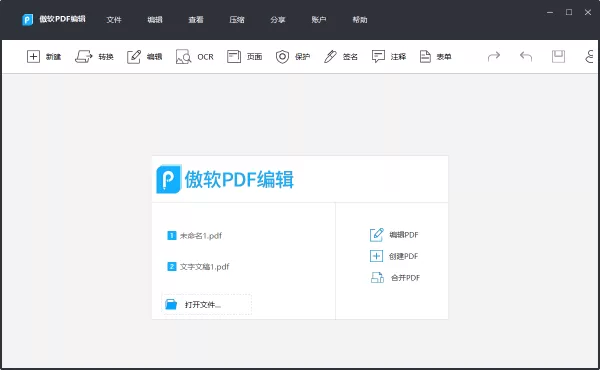Click the 打开文件... button label
600x370 pixels.
tap(203, 305)
